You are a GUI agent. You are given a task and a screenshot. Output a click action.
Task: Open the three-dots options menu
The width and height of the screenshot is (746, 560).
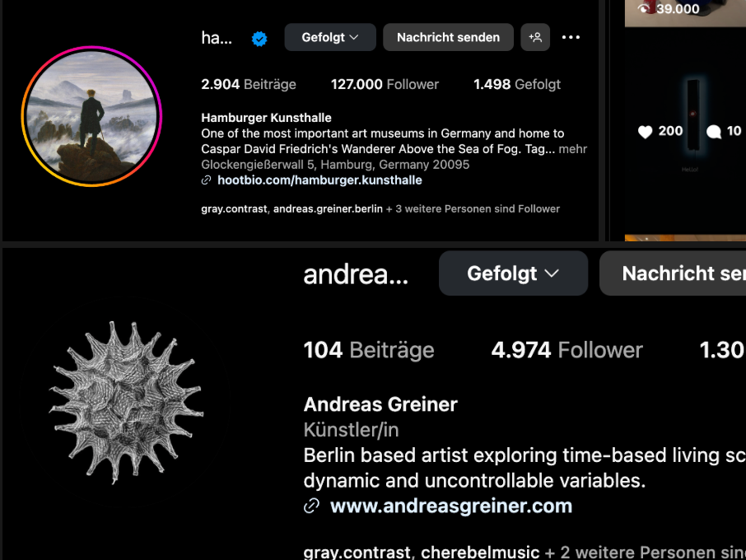(x=571, y=37)
